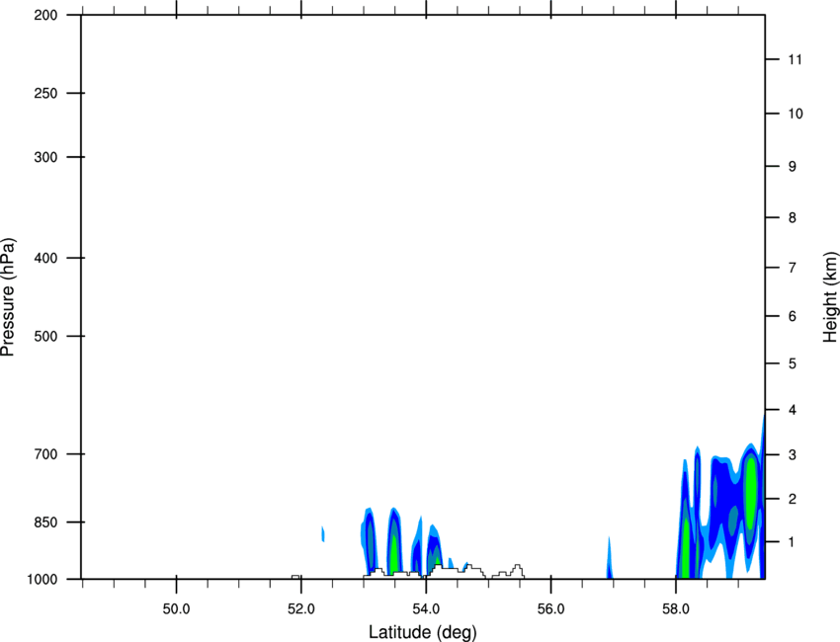The image size is (840, 642).
Task: Click the 9 km height label
Action: tap(793, 167)
